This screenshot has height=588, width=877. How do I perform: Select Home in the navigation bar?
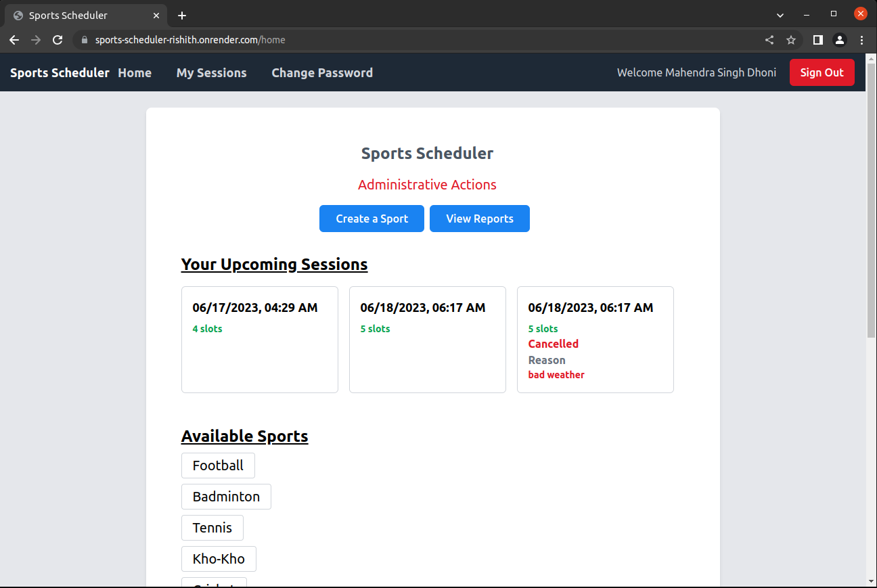[134, 72]
